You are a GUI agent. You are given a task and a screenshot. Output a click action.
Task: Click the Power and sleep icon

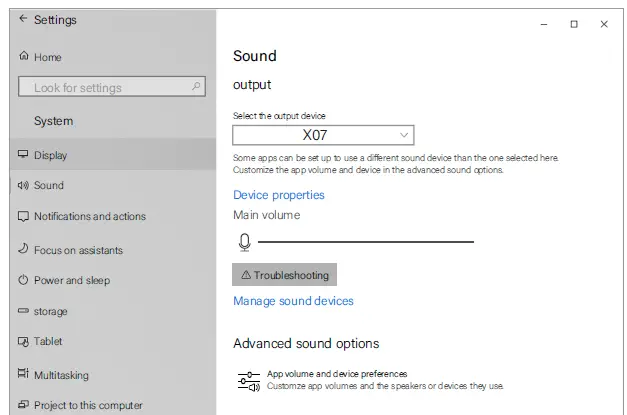click(x=23, y=280)
